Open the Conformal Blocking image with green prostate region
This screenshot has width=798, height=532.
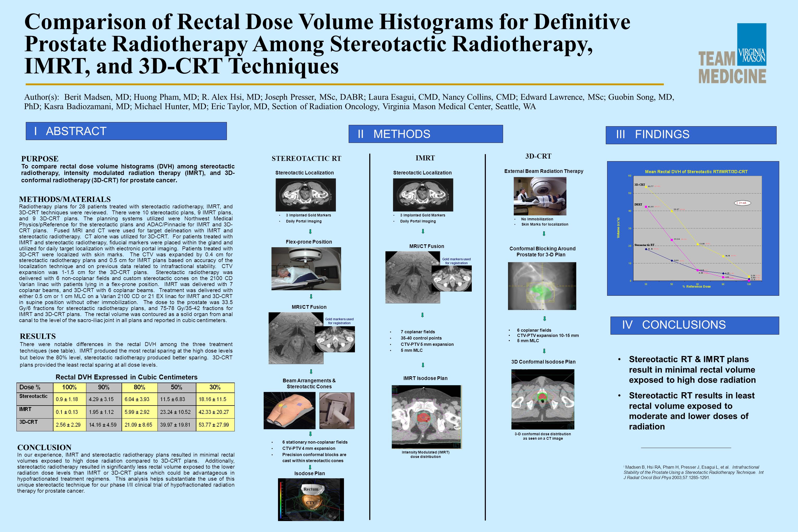542,286
